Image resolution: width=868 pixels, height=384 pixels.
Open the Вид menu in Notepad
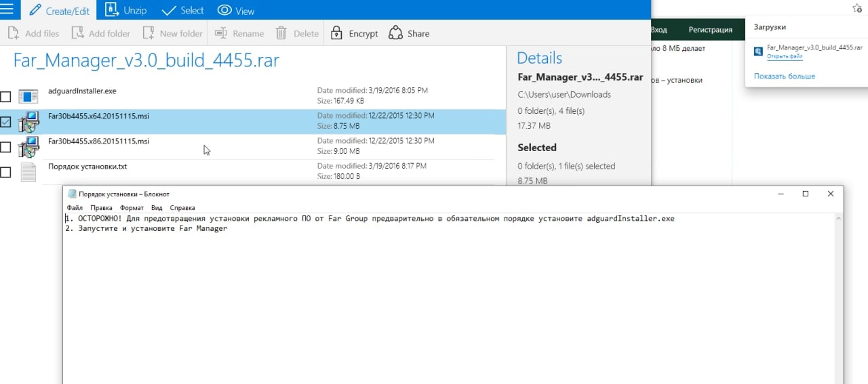pyautogui.click(x=157, y=208)
